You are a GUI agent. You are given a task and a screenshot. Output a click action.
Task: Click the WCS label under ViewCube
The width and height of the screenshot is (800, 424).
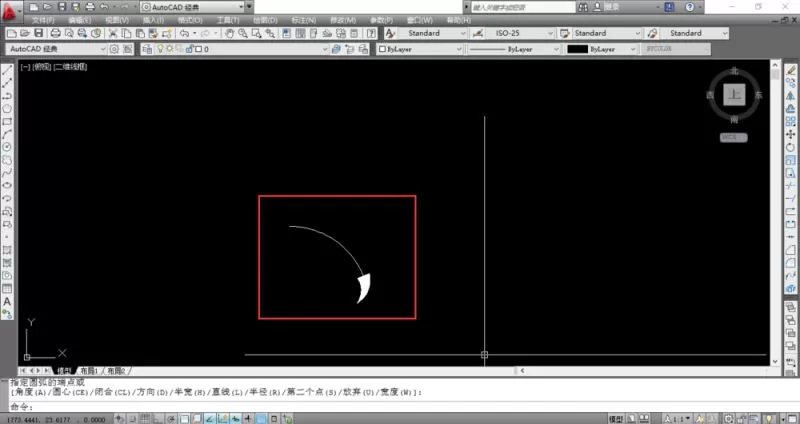(x=734, y=137)
